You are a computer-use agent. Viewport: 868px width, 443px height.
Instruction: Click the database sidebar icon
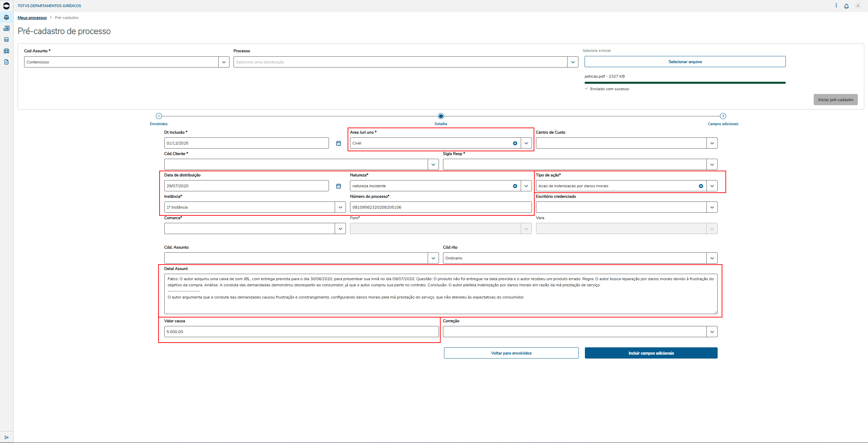pos(6,40)
